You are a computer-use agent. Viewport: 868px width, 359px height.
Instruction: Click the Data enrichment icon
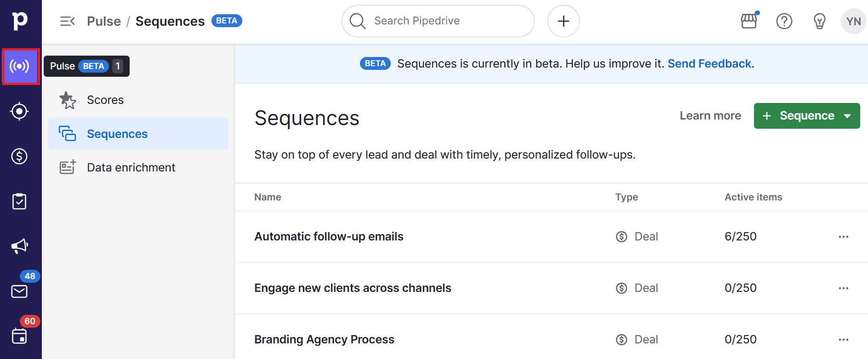(68, 167)
